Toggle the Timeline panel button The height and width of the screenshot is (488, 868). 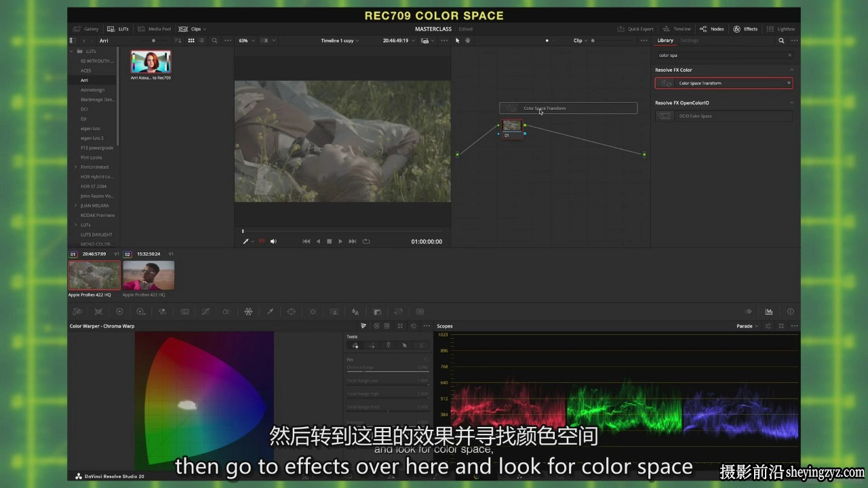coord(677,29)
